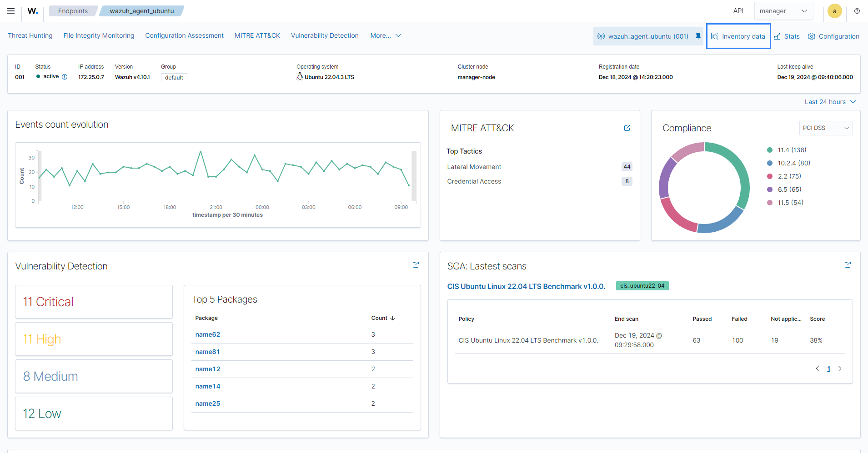Click the broadcast agent icon beside wazuh_agent_ubuntu (001)
This screenshot has height=453, width=868.
tap(601, 36)
